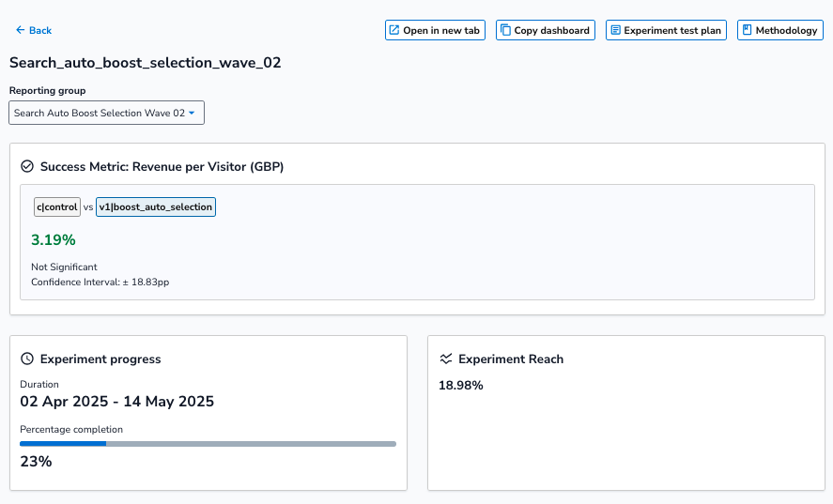Click the percentage completion progress bar
The image size is (833, 504).
click(208, 444)
